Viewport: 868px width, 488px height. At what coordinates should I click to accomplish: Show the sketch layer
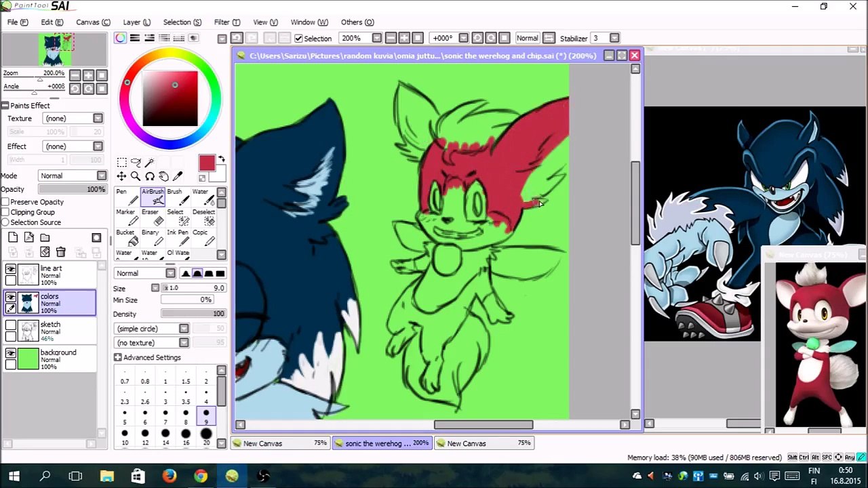[10, 326]
